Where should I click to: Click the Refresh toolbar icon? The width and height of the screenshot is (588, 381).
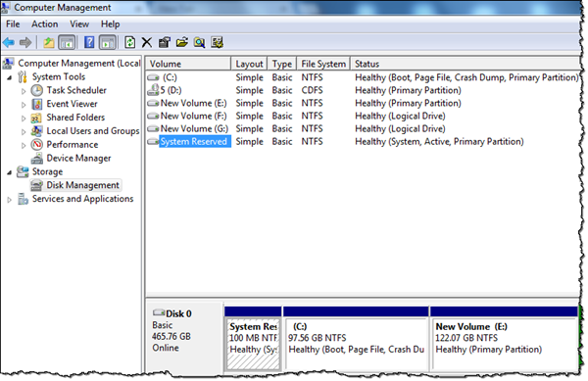pos(129,42)
